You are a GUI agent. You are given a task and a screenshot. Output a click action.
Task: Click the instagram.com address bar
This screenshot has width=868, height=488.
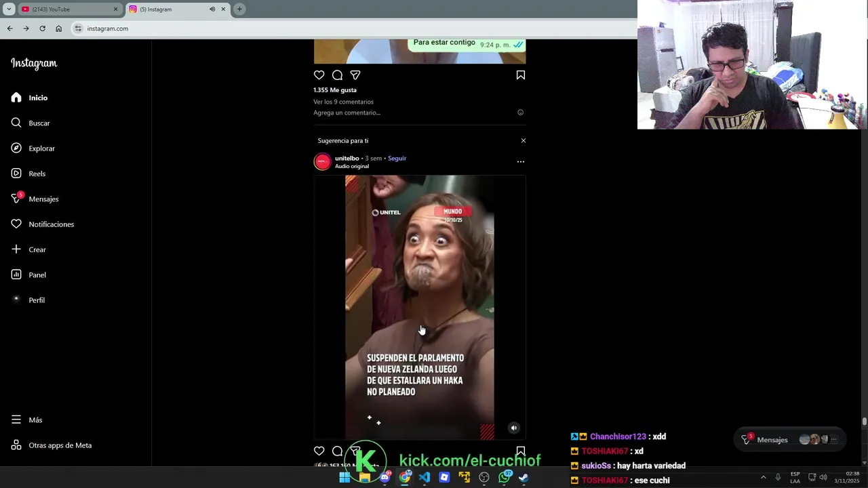pos(353,28)
